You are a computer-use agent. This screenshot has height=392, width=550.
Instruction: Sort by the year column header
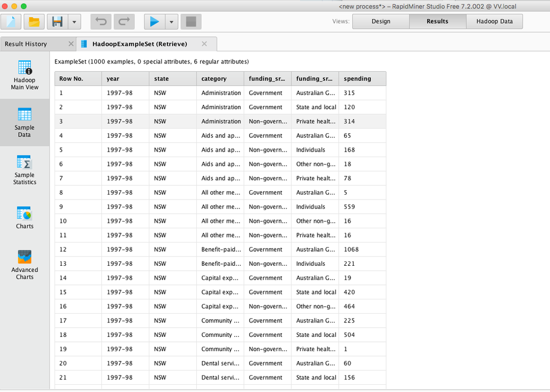click(x=126, y=79)
